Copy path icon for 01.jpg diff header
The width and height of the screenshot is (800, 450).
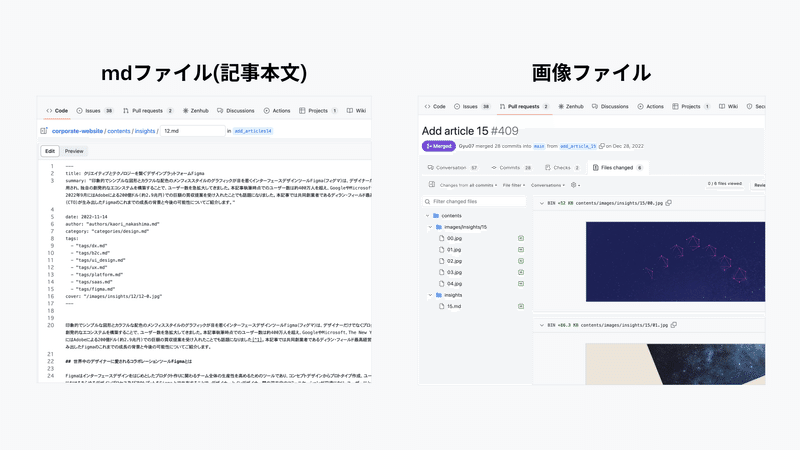click(x=674, y=324)
